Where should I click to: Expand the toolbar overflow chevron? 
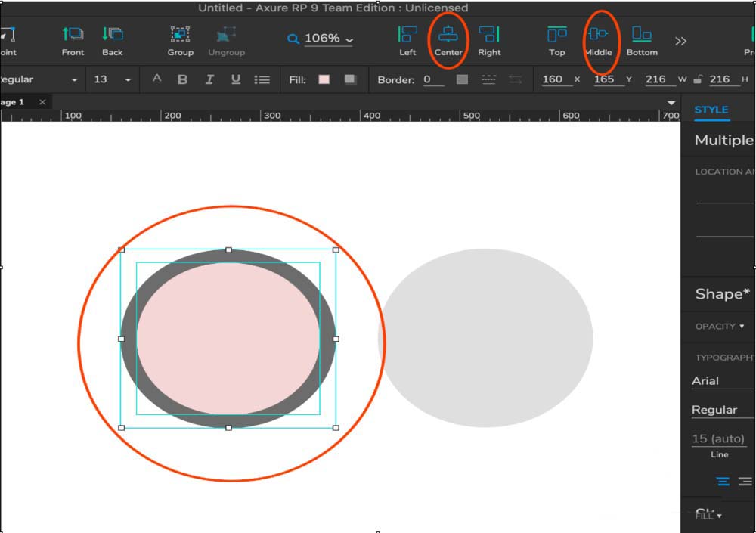[x=680, y=41]
